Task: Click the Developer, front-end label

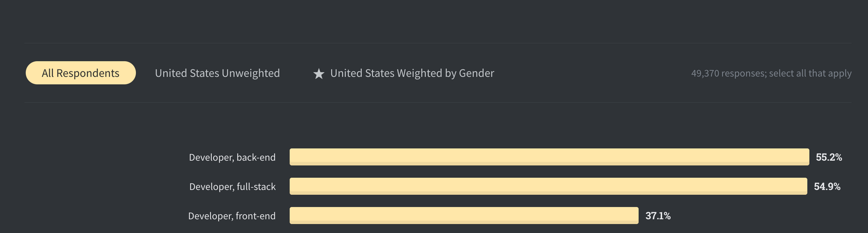Action: click(232, 216)
